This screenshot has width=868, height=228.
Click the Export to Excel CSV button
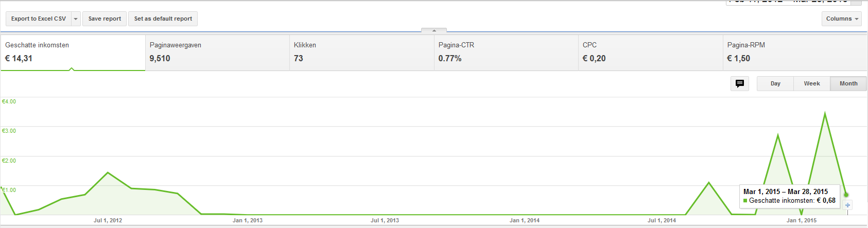39,19
